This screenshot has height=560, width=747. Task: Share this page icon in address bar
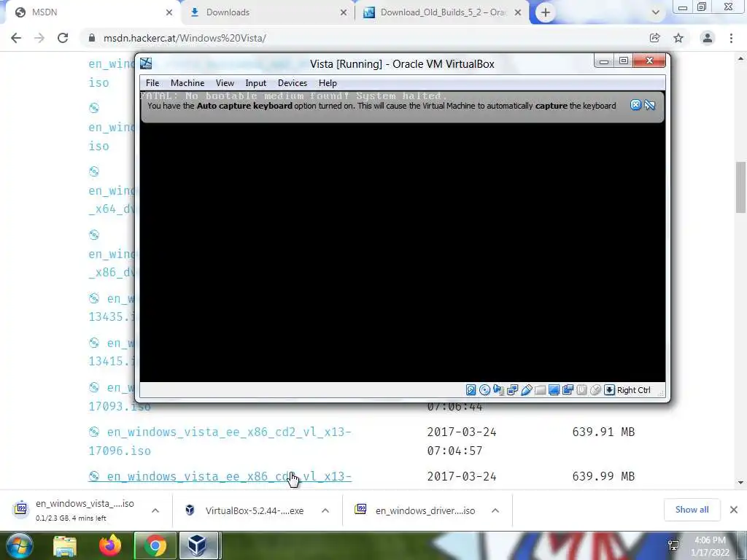654,38
